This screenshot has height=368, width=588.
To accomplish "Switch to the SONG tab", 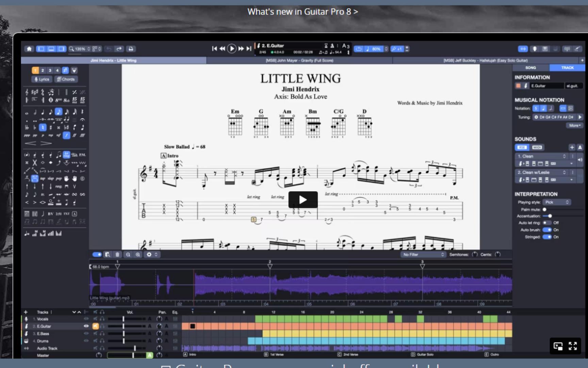I will pyautogui.click(x=531, y=68).
